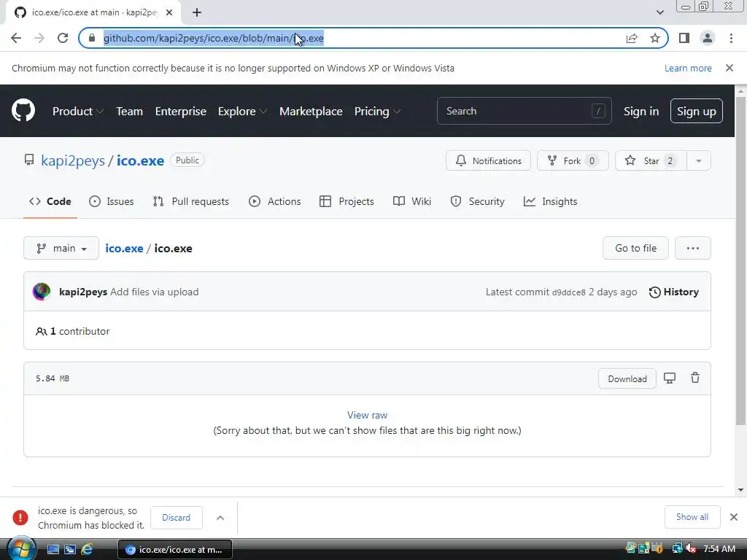Click the trash delete file icon
The height and width of the screenshot is (560, 747).
point(695,378)
